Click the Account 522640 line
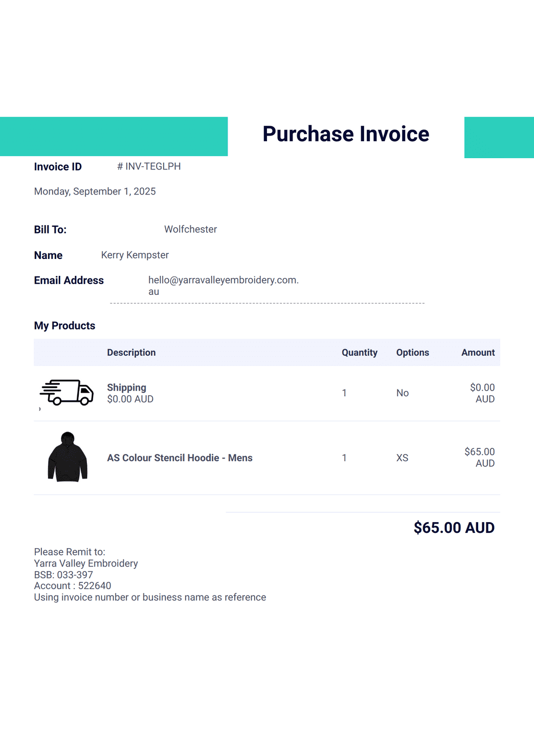This screenshot has width=534, height=756. tap(73, 586)
